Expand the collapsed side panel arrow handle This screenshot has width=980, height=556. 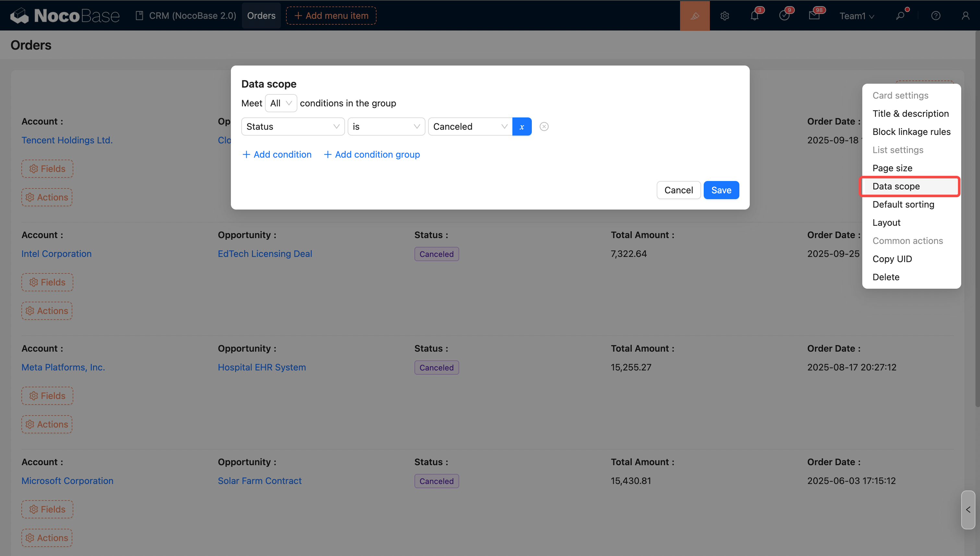[x=968, y=509]
